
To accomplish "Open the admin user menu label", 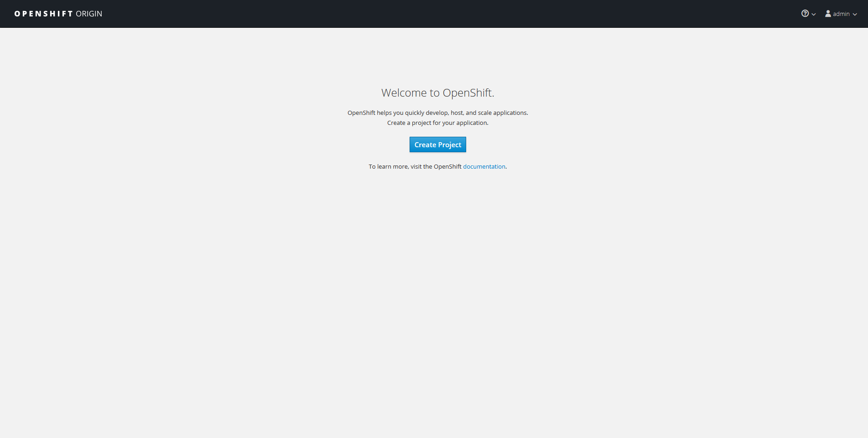I will [x=841, y=14].
